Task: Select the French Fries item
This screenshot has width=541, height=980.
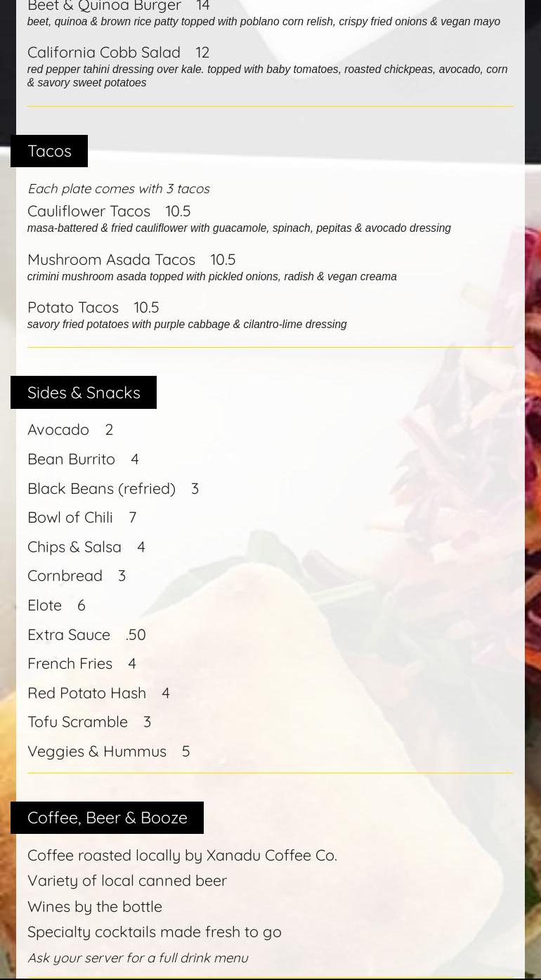Action: click(70, 663)
